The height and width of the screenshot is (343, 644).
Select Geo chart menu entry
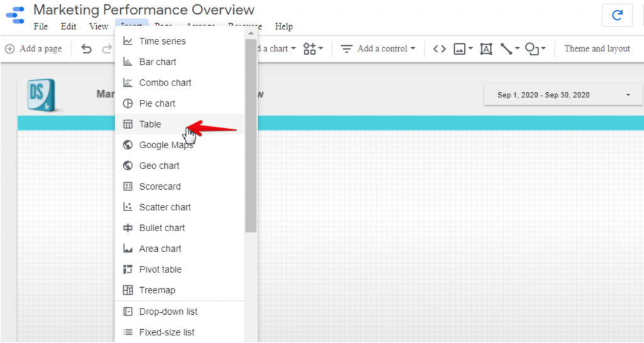(x=179, y=165)
